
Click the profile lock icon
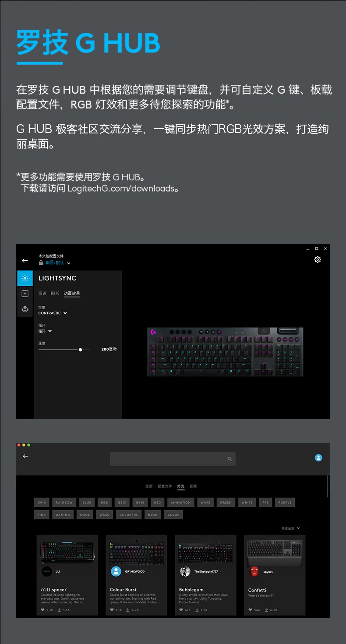pos(41,262)
